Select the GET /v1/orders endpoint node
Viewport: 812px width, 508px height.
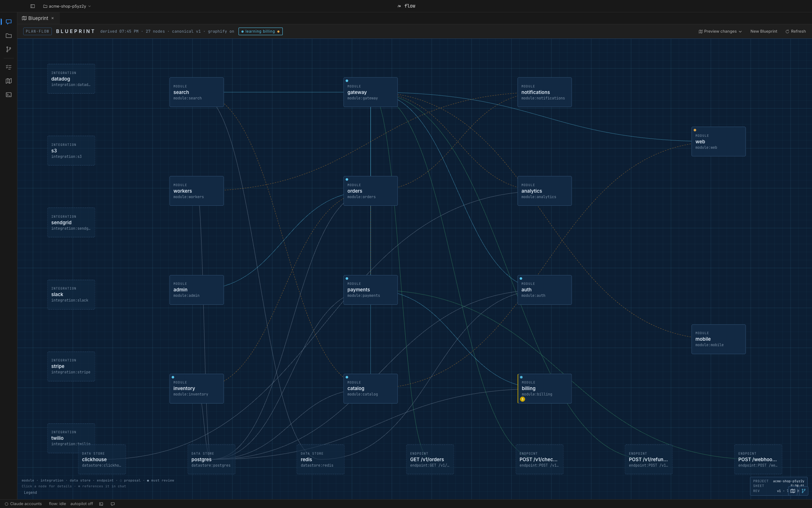430,459
